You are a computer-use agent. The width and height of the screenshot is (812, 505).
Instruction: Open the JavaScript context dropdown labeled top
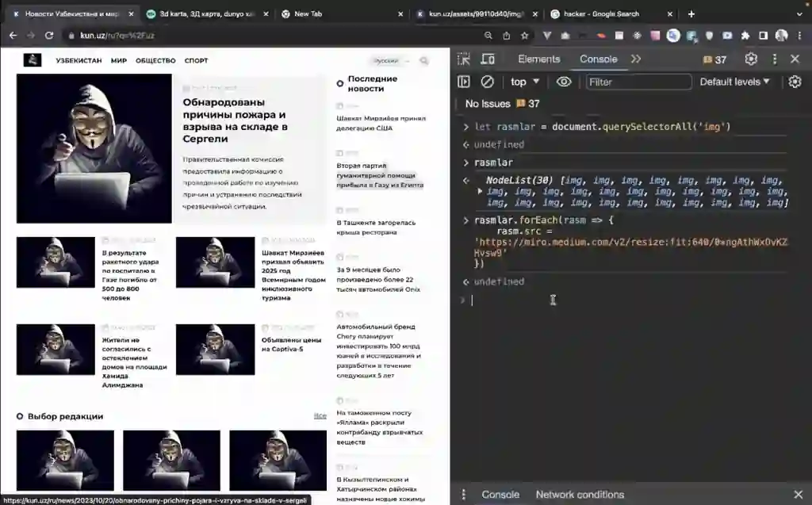(x=522, y=82)
